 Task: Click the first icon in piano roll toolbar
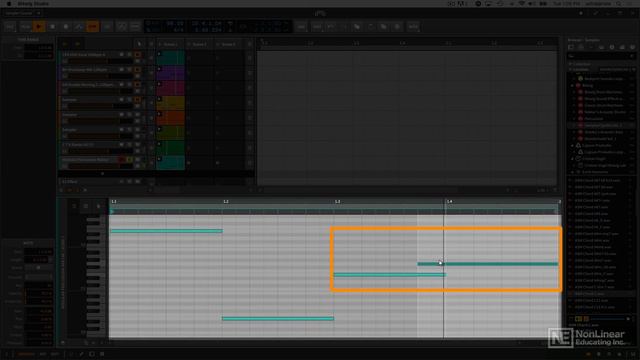(x=74, y=206)
